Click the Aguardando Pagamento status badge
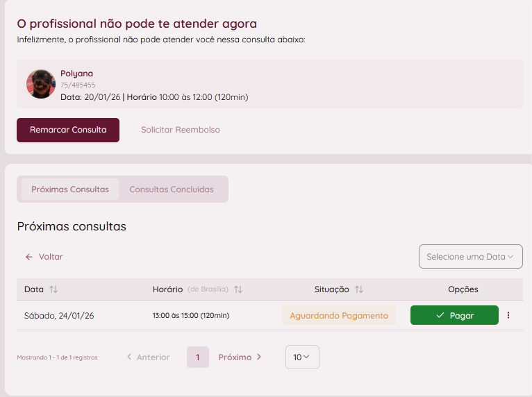 [339, 315]
